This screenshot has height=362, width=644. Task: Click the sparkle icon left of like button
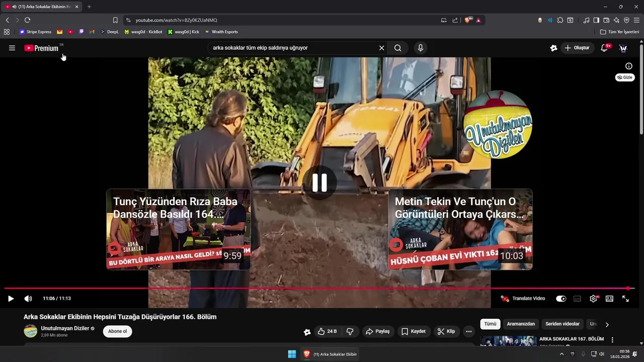[x=307, y=332]
